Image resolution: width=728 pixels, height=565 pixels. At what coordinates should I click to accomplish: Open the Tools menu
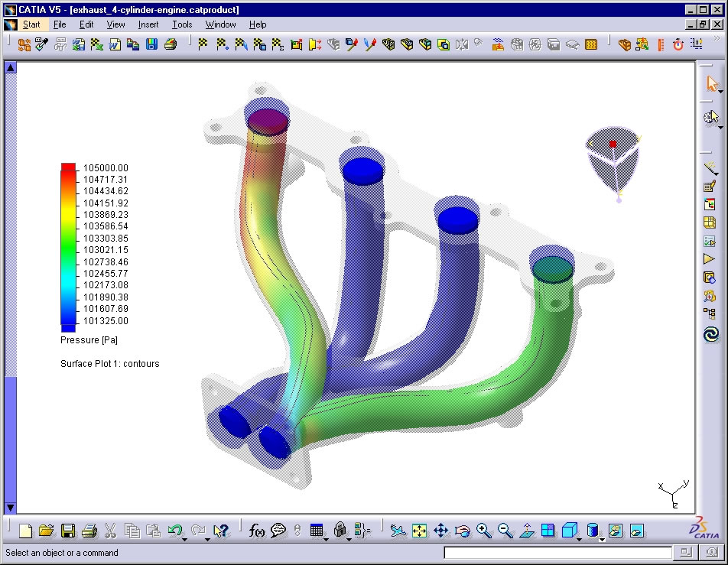tap(182, 24)
